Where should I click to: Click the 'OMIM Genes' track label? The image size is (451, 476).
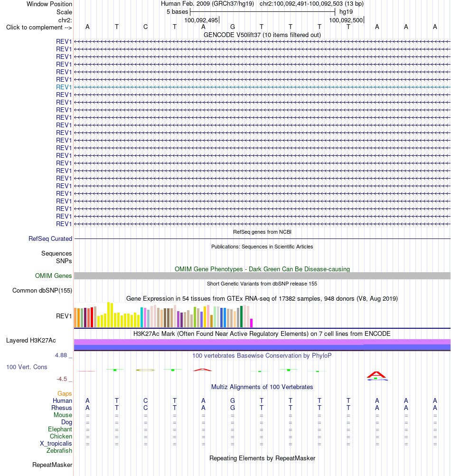[x=53, y=276]
